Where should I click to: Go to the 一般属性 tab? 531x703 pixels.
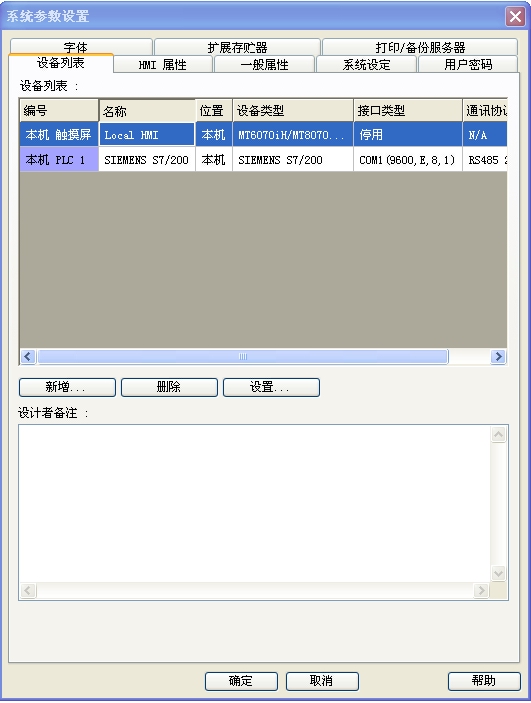coord(264,65)
